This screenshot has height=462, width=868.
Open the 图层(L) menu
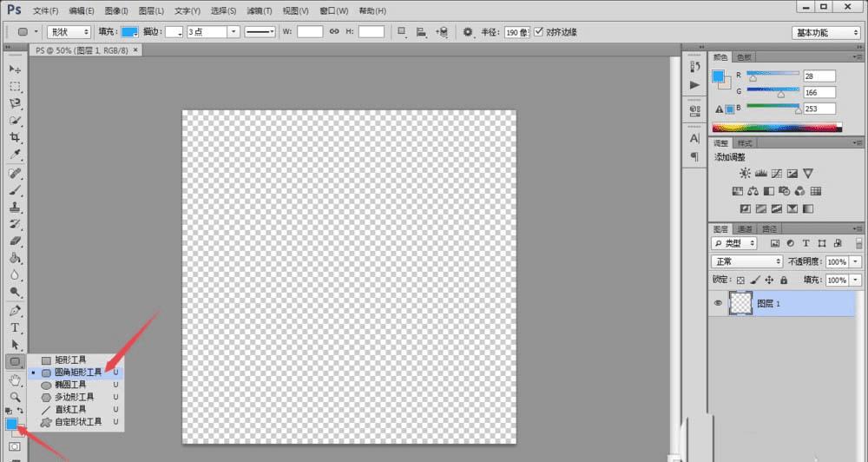pos(151,10)
